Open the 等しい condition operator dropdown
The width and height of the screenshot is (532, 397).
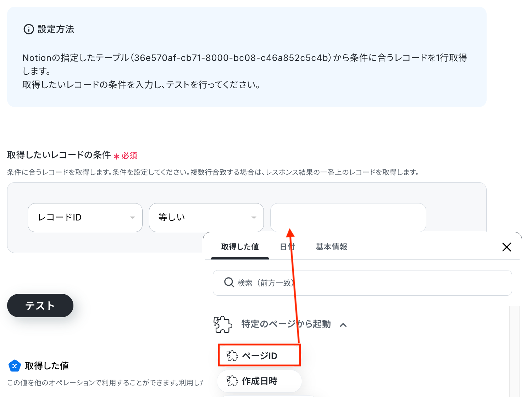point(206,218)
